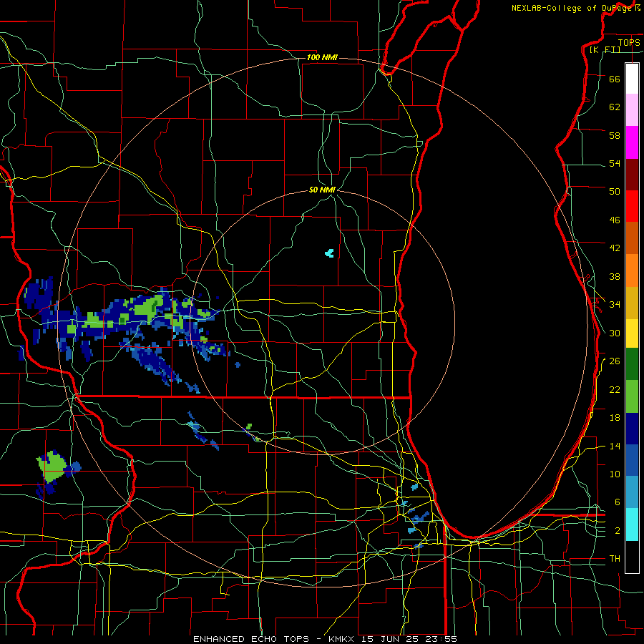644x644 pixels.
Task: Click the '34' legend value
Action: tap(615, 304)
